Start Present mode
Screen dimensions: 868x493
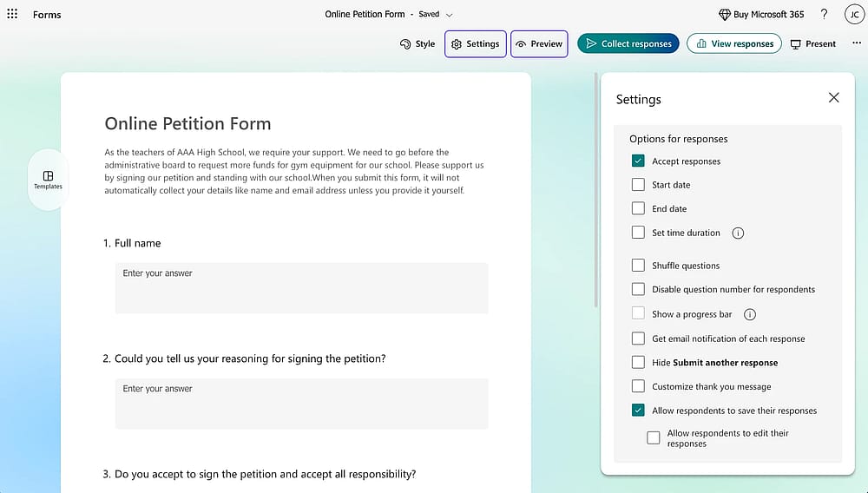tap(813, 43)
